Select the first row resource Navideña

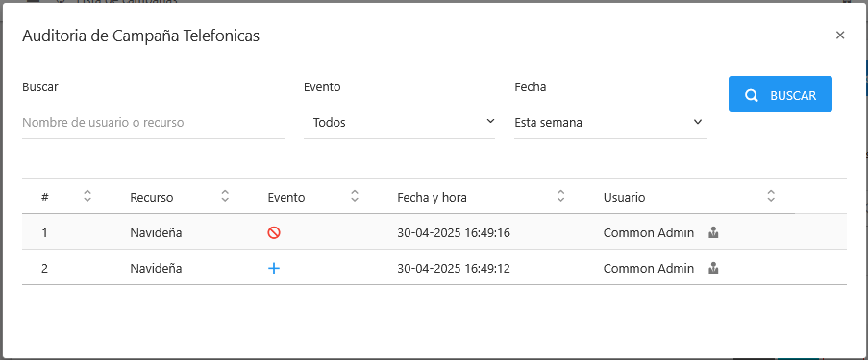click(x=156, y=233)
